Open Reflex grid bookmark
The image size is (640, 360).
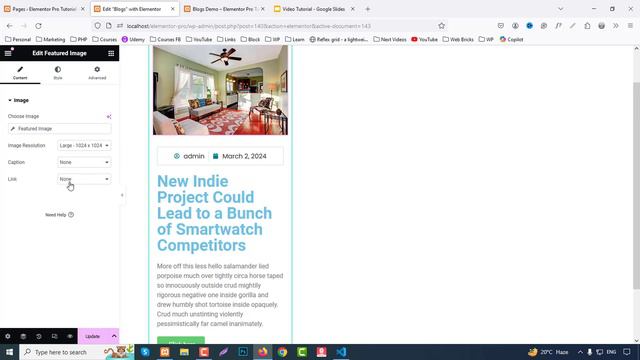(339, 40)
